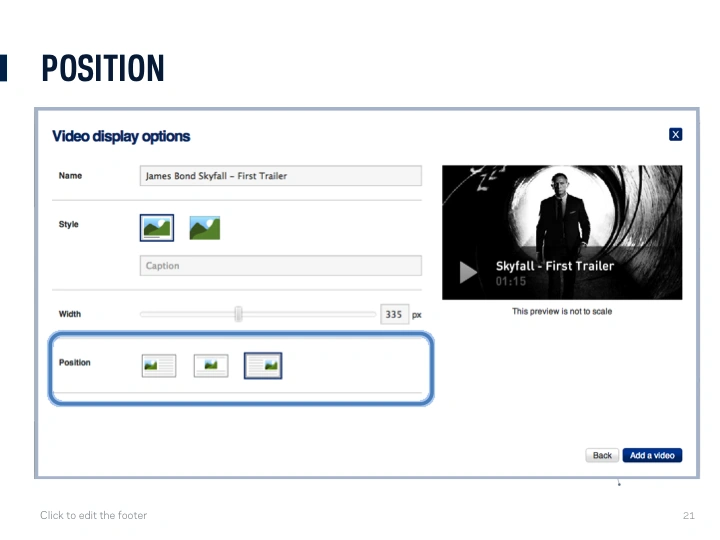Click the Video display options dialog title
The height and width of the screenshot is (540, 720).
coord(121,137)
